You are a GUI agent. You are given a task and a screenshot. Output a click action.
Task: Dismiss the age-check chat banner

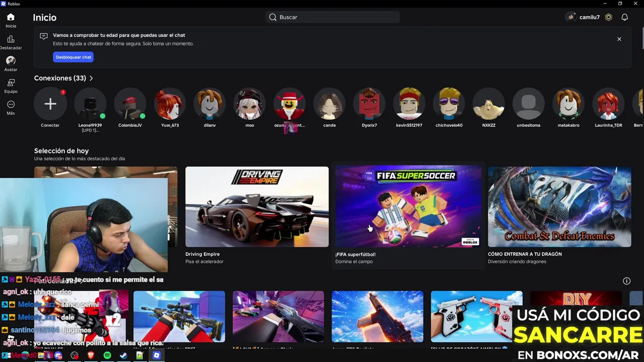point(619,39)
